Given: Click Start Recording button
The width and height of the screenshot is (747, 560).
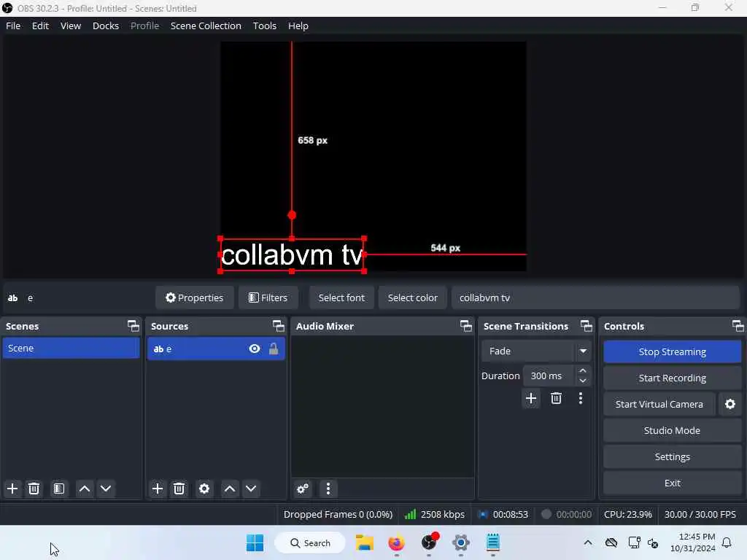Looking at the screenshot, I should point(672,378).
